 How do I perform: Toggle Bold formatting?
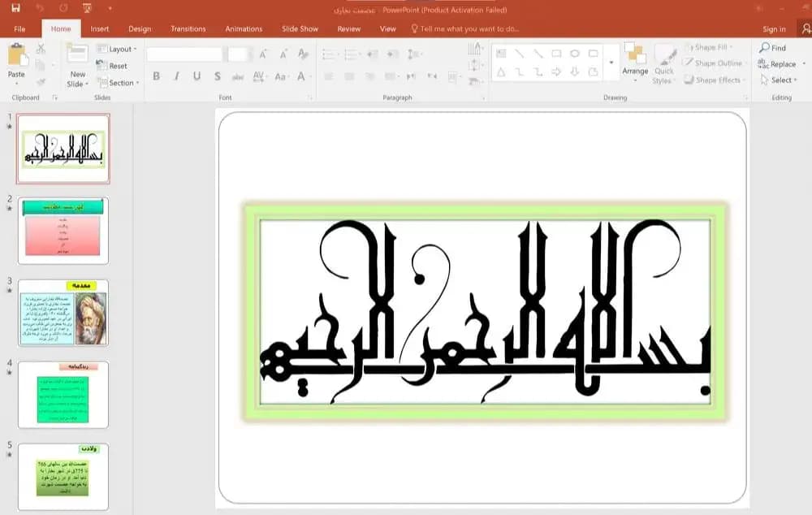(156, 76)
